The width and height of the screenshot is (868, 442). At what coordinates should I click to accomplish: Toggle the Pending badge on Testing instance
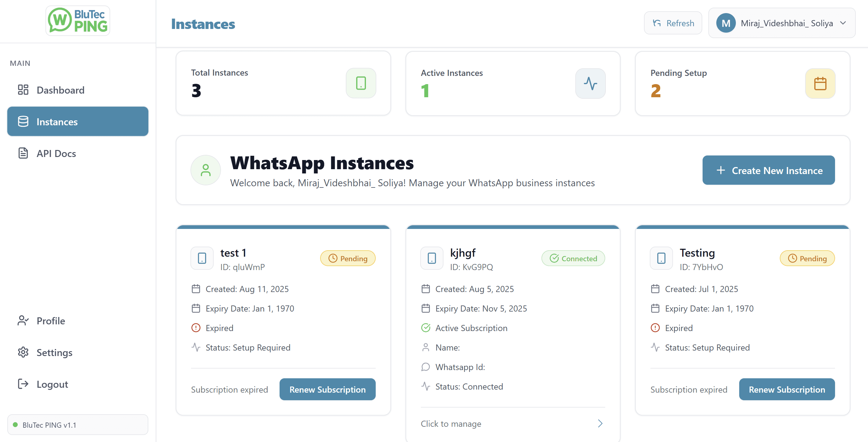pos(807,258)
